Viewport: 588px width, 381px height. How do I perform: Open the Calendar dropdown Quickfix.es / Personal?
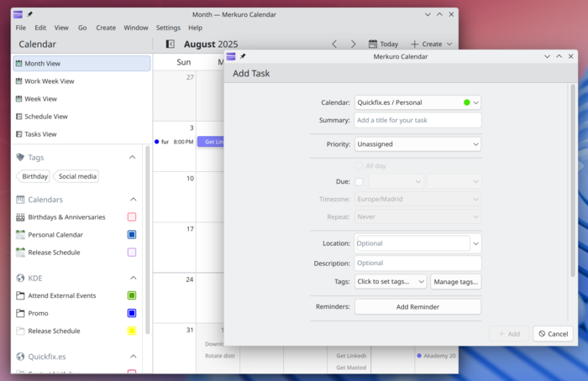tap(417, 102)
